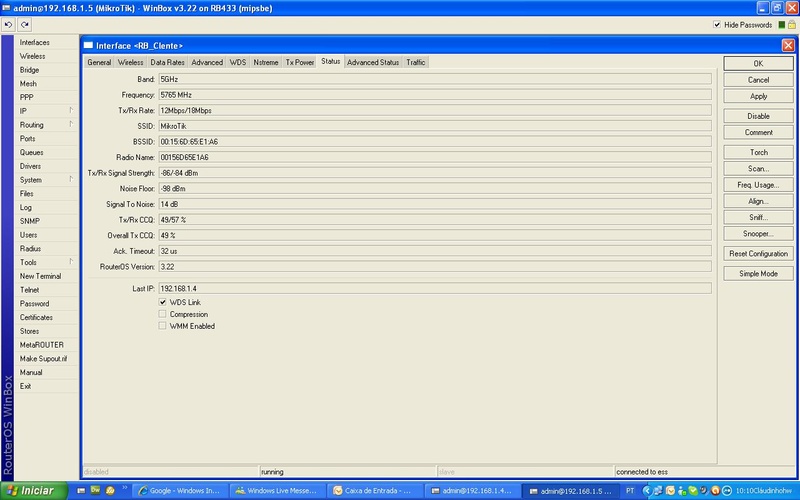Click Make Supout.rif in sidebar
800x500 pixels.
(x=46, y=358)
